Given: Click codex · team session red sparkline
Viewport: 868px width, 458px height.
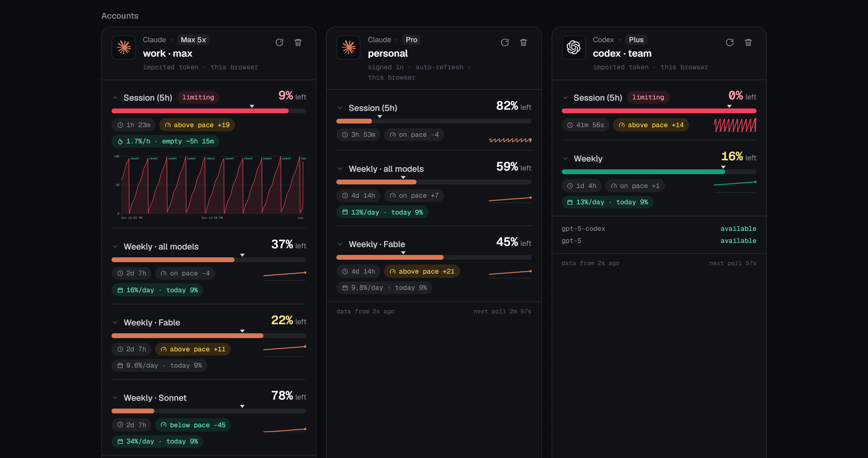Looking at the screenshot, I should tap(735, 125).
